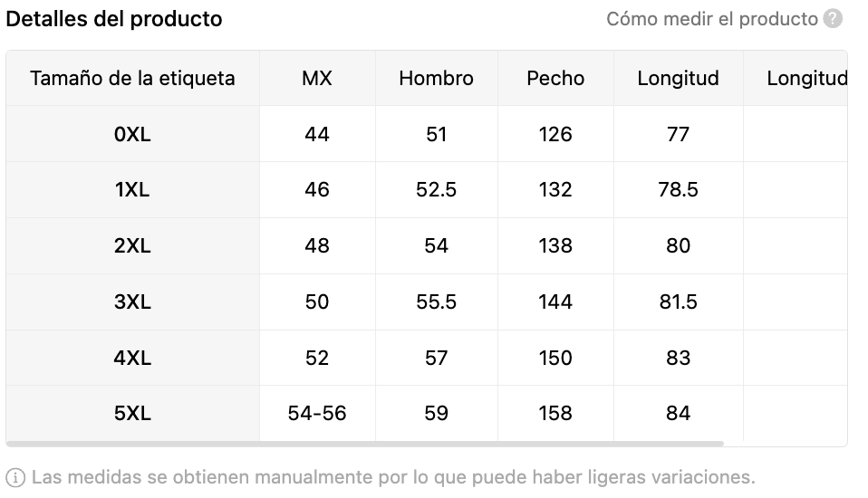Open 'Cómo medir el producto' link

pos(712,19)
